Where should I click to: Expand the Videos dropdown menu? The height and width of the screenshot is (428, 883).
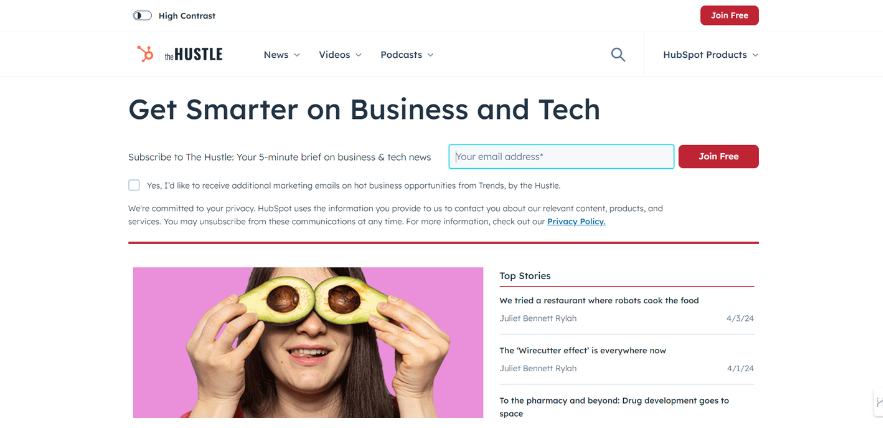pyautogui.click(x=340, y=55)
